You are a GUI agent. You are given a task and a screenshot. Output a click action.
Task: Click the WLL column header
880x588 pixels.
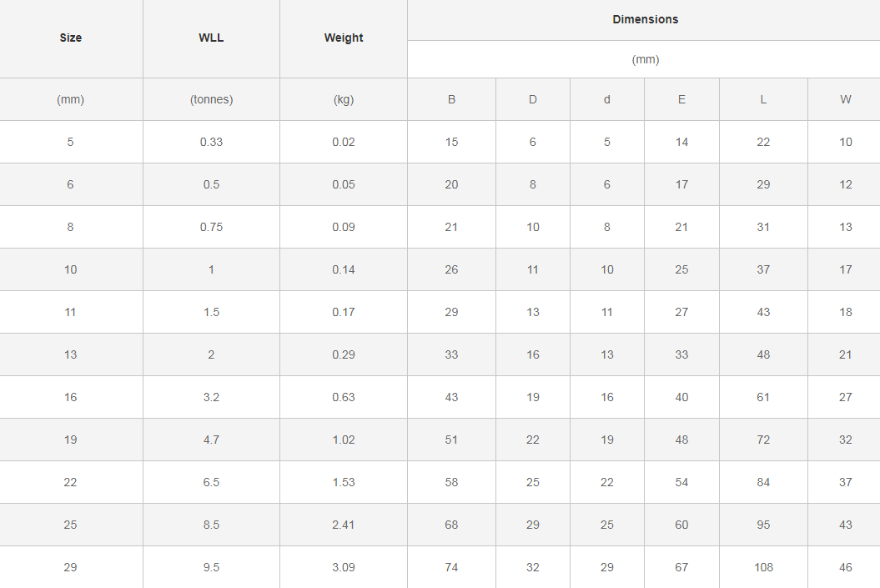211,38
